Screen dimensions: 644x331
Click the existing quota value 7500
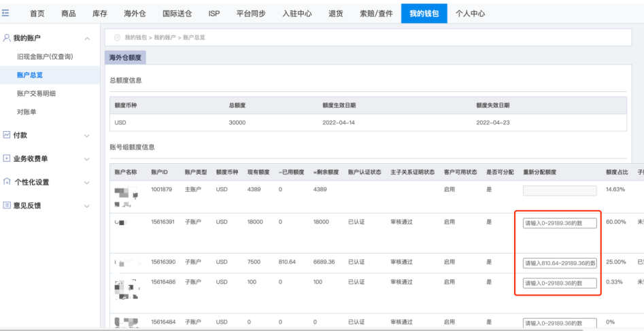pos(254,262)
